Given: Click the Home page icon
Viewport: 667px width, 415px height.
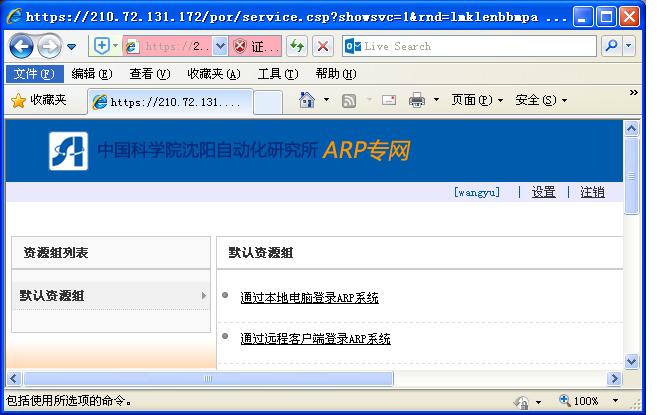Looking at the screenshot, I should tap(307, 100).
